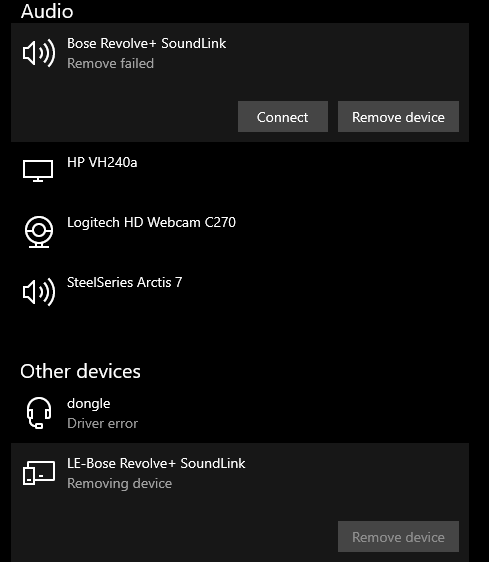Select the SteelSeries Arctis 7 entry
489x562 pixels.
pos(240,292)
